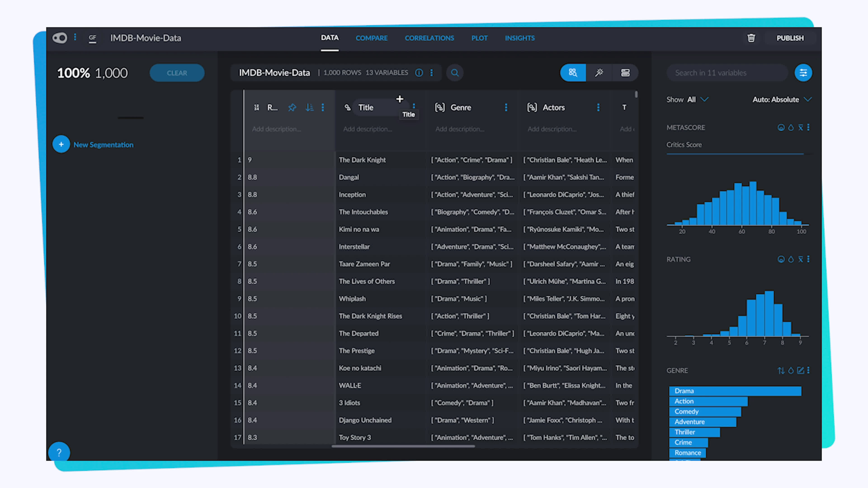This screenshot has height=488, width=868.
Task: Click the Title column type icon
Action: [347, 108]
